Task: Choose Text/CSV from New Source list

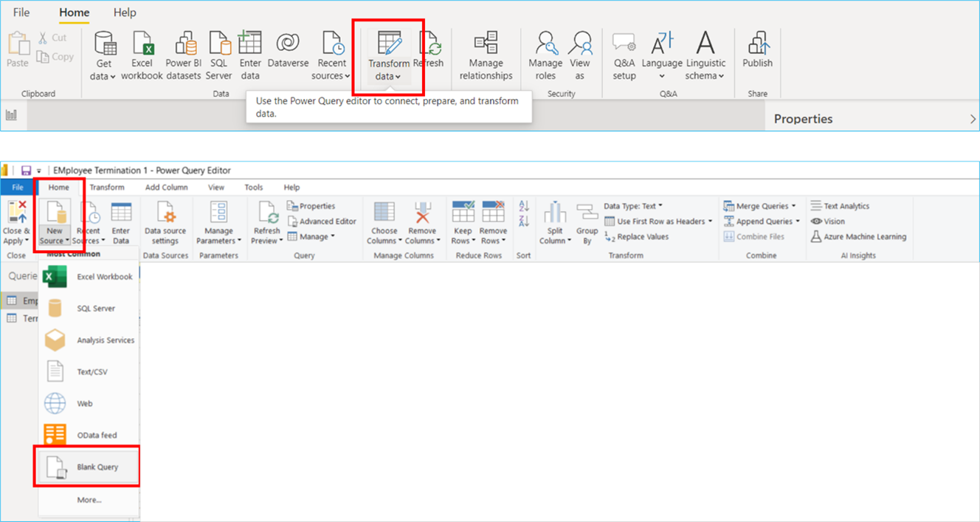Action: pyautogui.click(x=92, y=372)
